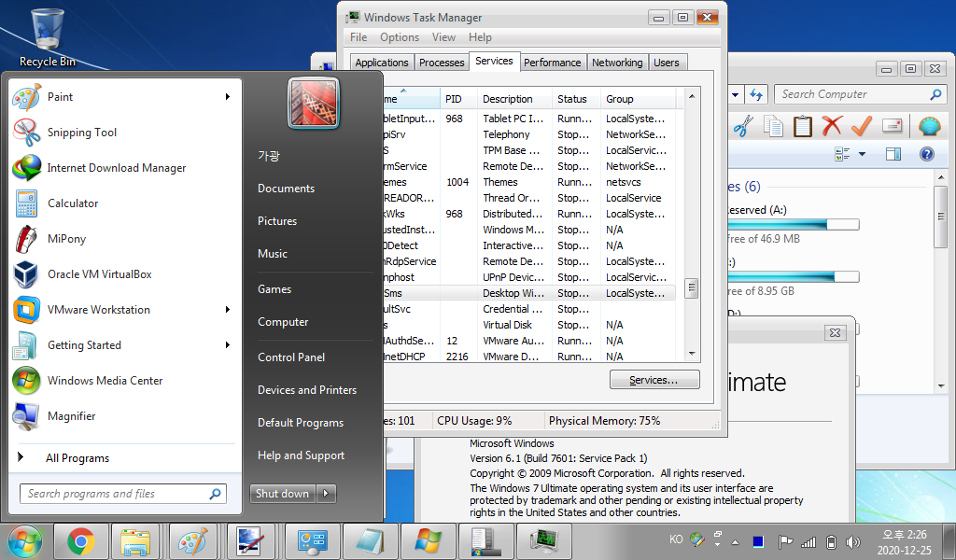Click the Explorer address refresh button
Screen dimensions: 956x560
tap(756, 94)
